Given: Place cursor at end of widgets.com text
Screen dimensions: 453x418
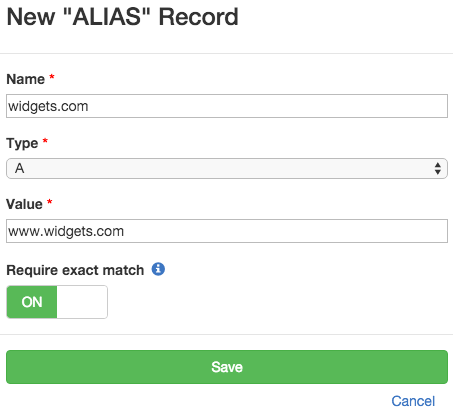Looking at the screenshot, I should [89, 106].
